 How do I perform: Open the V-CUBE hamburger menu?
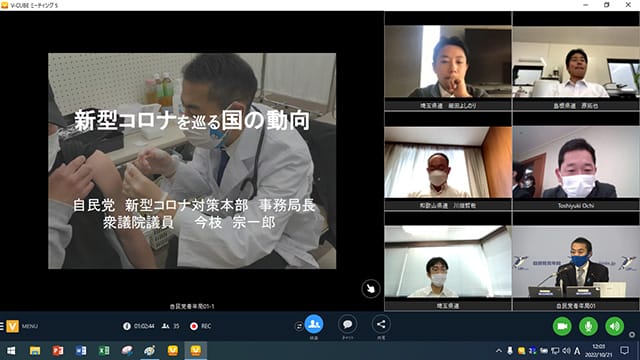pyautogui.click(x=2, y=326)
